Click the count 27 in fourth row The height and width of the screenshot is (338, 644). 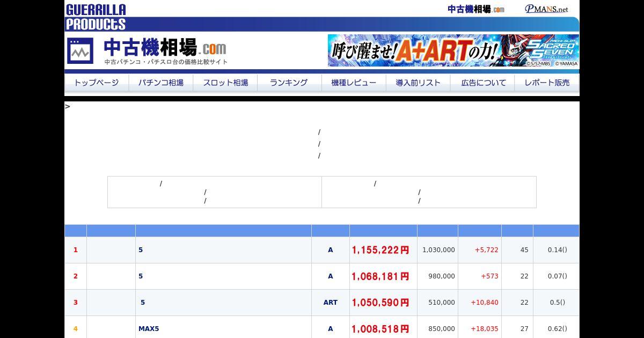pyautogui.click(x=524, y=329)
